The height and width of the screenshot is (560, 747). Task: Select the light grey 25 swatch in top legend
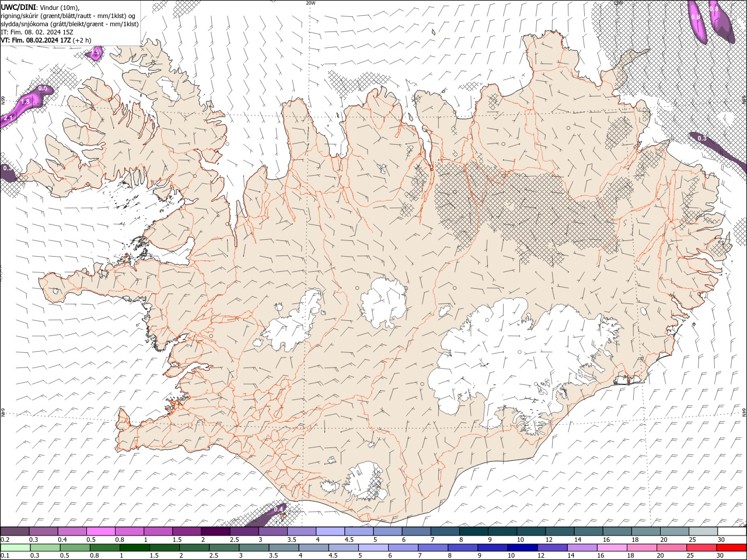703,531
